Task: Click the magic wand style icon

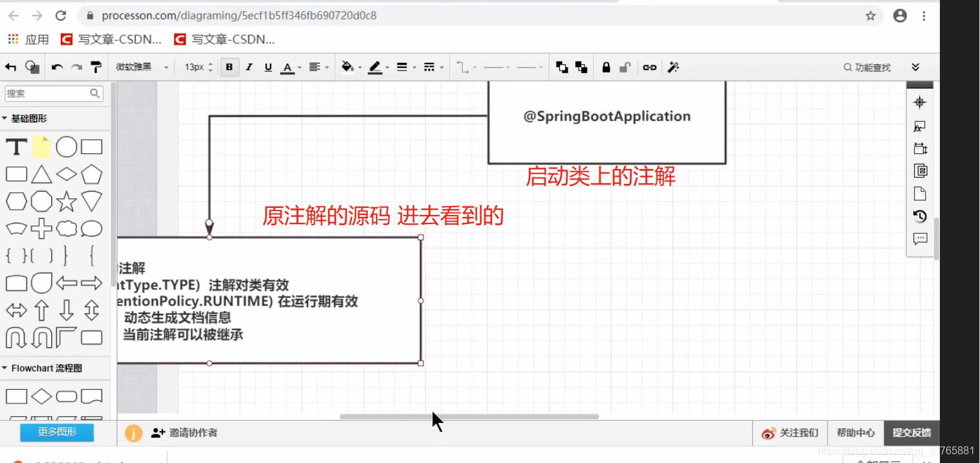Action: (x=673, y=67)
